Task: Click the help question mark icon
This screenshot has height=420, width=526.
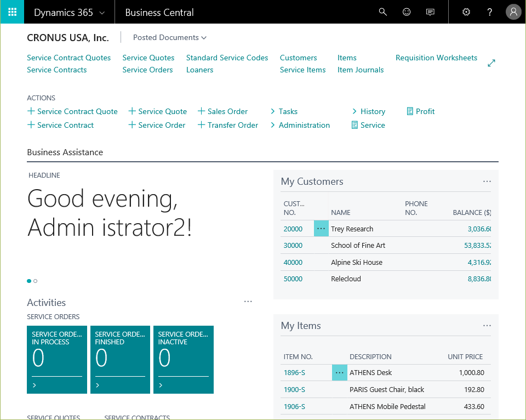Action: pyautogui.click(x=489, y=12)
